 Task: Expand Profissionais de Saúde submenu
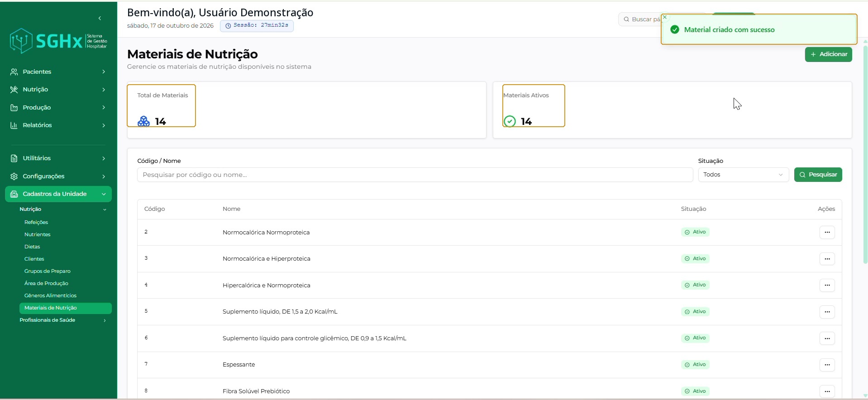click(x=105, y=320)
